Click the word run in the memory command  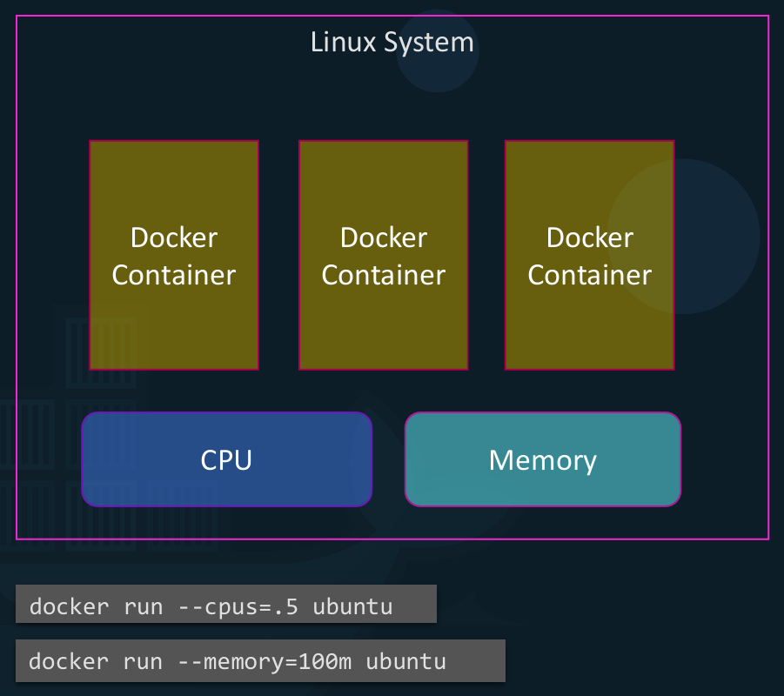(x=143, y=662)
